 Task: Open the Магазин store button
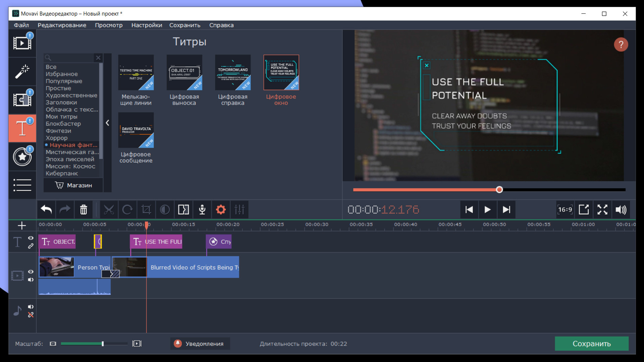73,185
